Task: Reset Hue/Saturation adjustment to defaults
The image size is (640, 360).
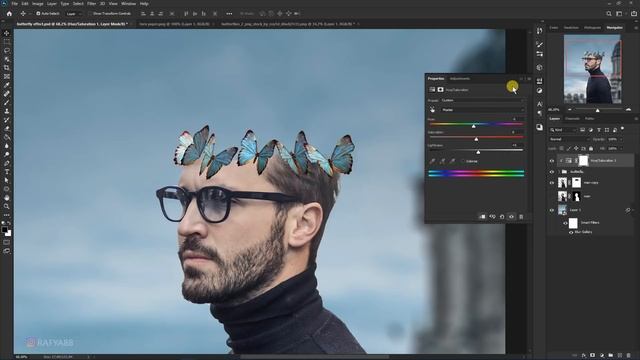Action: (502, 217)
